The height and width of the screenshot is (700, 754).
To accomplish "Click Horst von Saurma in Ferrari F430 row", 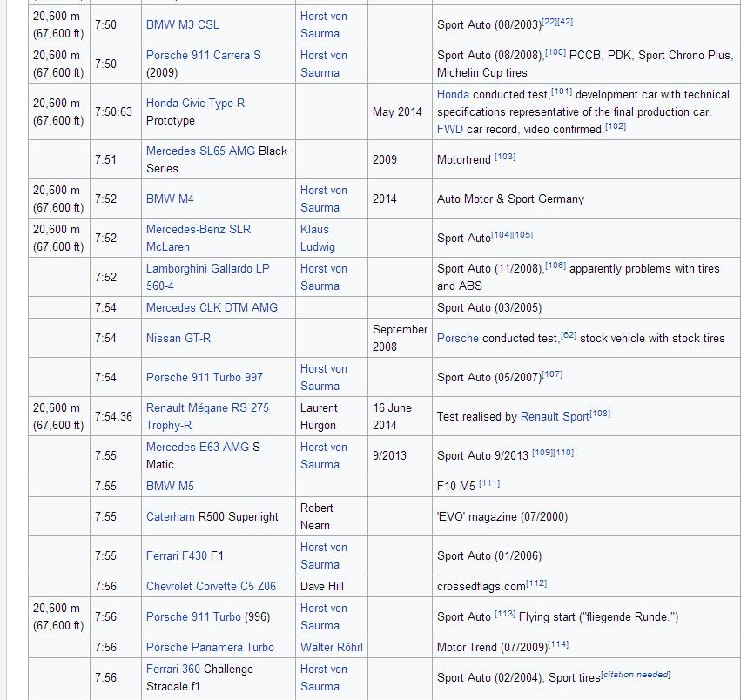I will (x=324, y=555).
